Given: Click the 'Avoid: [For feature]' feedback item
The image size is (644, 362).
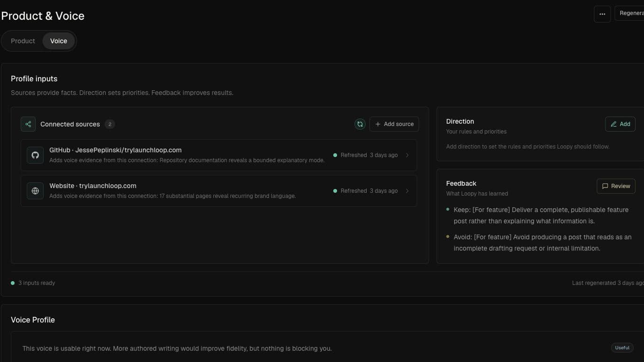Looking at the screenshot, I should (542, 243).
